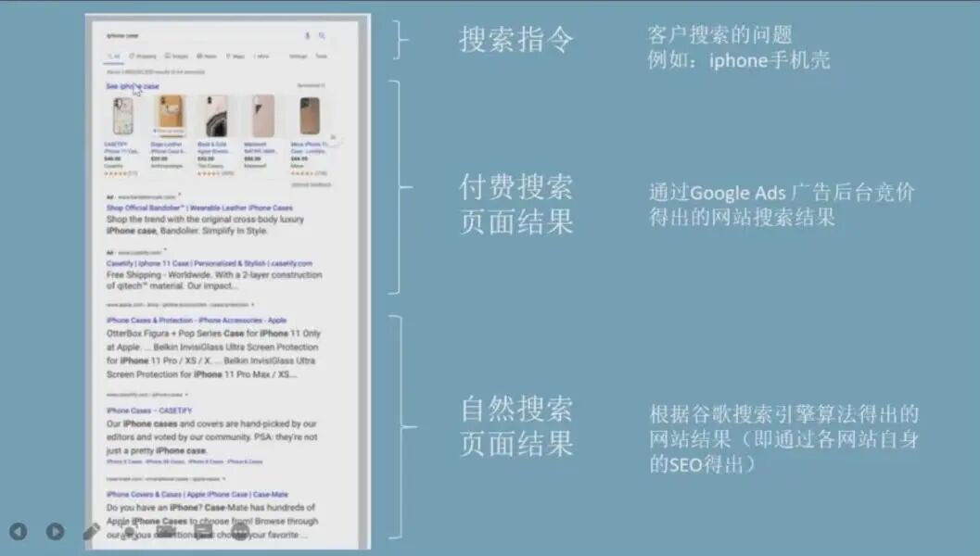
Task: Go to the previous slide arrow
Action: [19, 531]
